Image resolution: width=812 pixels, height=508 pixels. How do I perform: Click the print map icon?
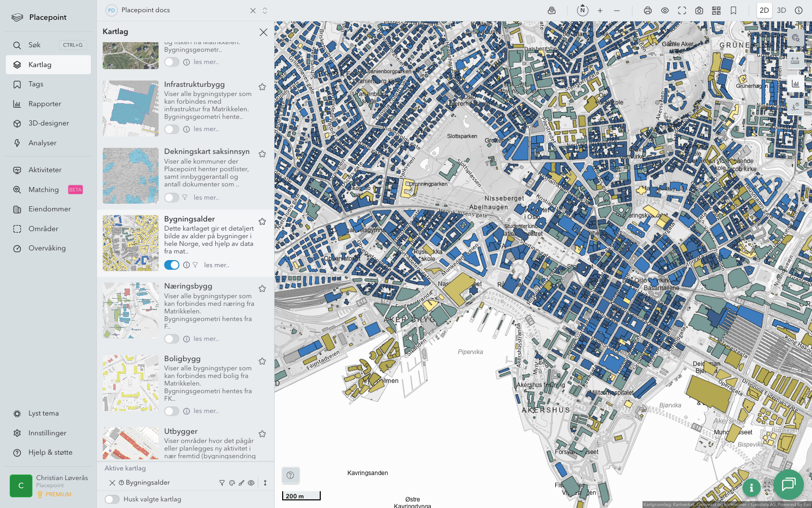(x=648, y=11)
